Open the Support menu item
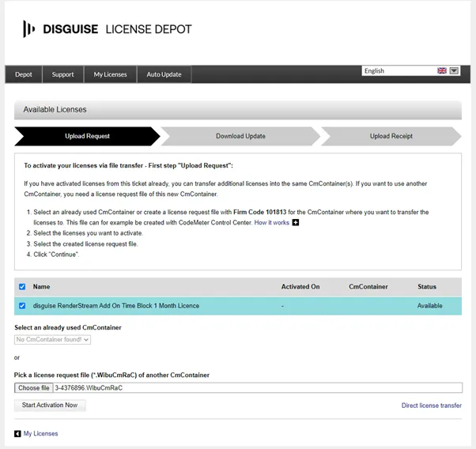Image resolution: width=476 pixels, height=449 pixels. tap(62, 74)
